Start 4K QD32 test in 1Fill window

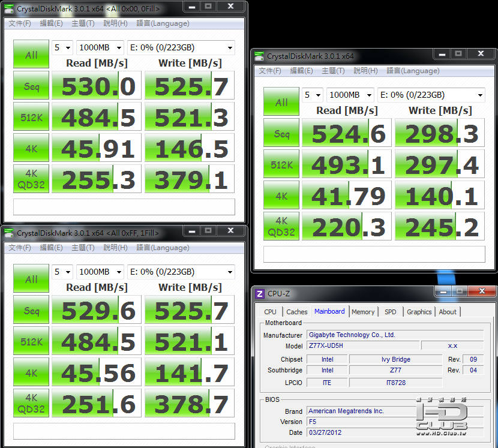pyautogui.click(x=31, y=402)
